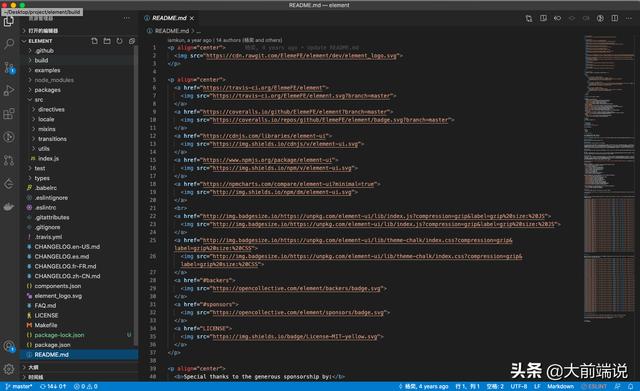Click the ESLINT status bar item

pyautogui.click(x=594, y=386)
